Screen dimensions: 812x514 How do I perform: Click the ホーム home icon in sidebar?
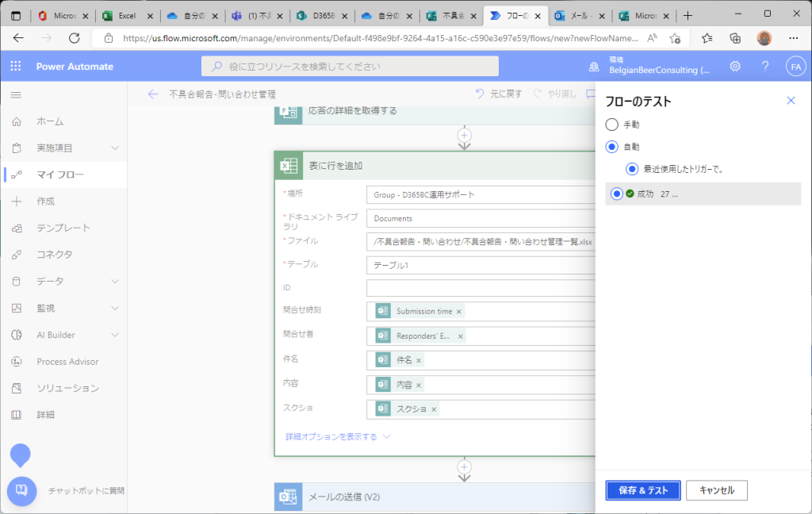(x=17, y=121)
